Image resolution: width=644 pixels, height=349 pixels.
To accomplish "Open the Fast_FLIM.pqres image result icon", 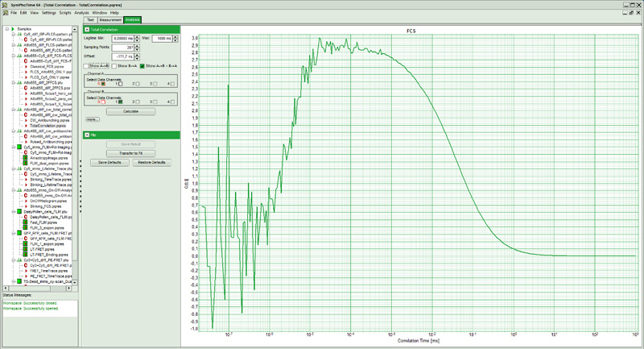I will click(x=26, y=222).
